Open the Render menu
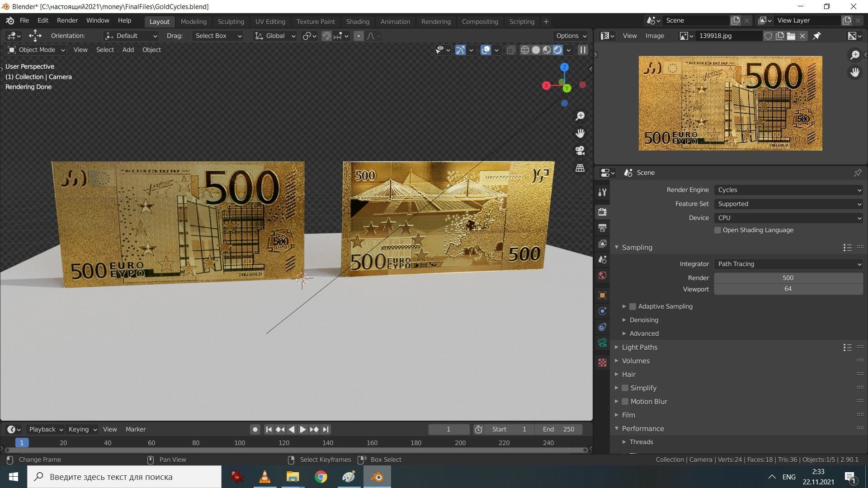 coord(67,20)
